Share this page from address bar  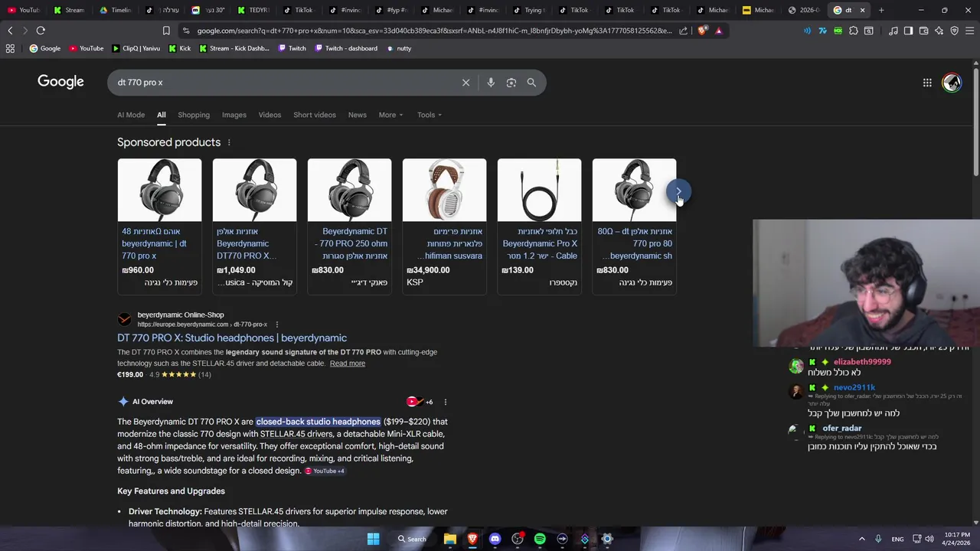click(683, 31)
